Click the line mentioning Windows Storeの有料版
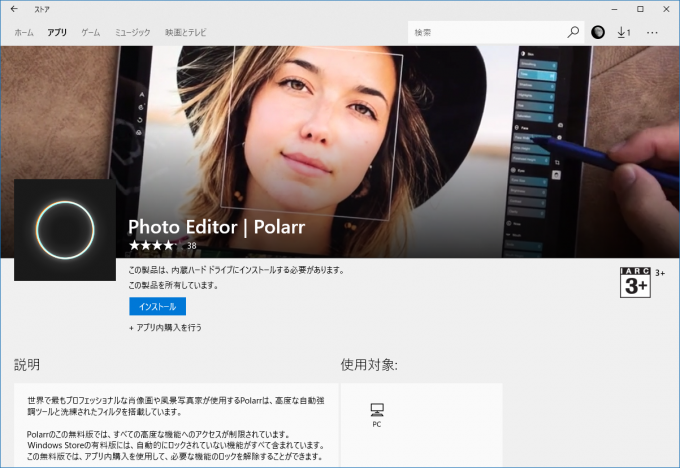Image resolution: width=680 pixels, height=468 pixels. click(x=176, y=445)
